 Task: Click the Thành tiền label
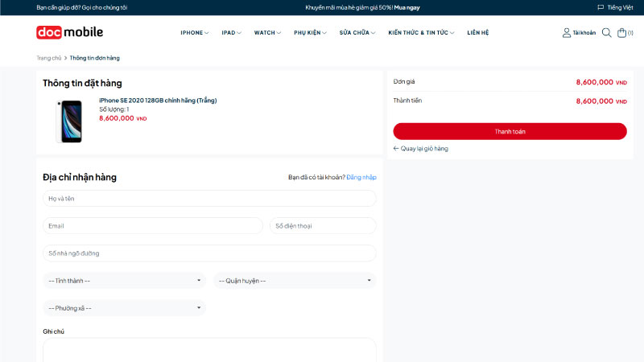coord(407,101)
